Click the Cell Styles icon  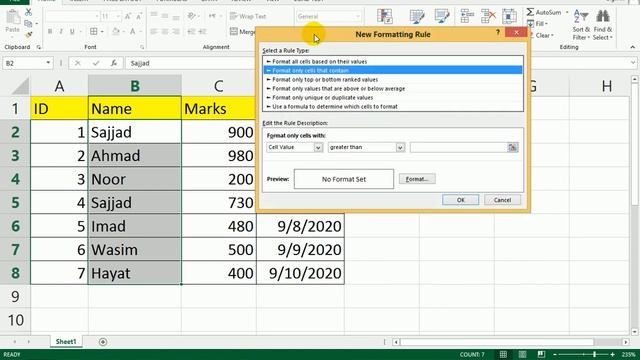point(442,16)
